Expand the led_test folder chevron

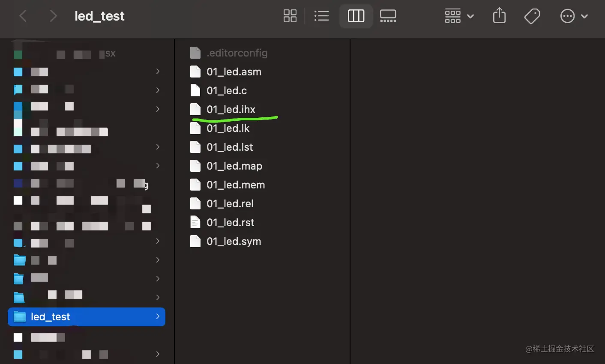[x=158, y=316]
